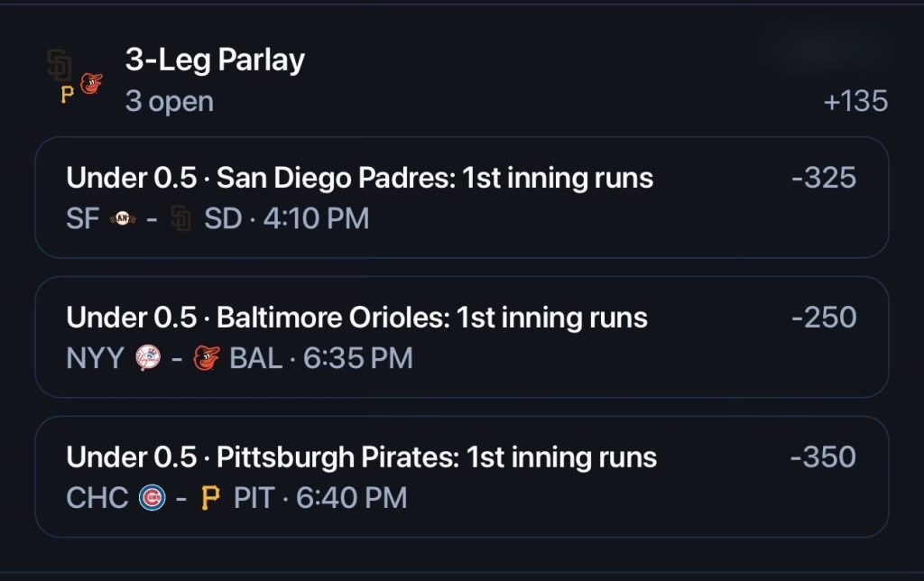Click the Giants logo next to SF
The height and width of the screenshot is (581, 924).
click(x=123, y=218)
